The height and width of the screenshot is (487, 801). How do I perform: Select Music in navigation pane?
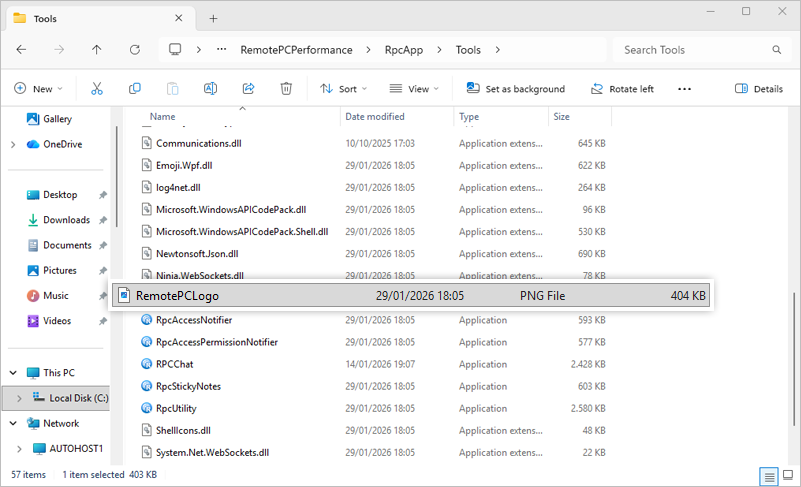[48, 296]
